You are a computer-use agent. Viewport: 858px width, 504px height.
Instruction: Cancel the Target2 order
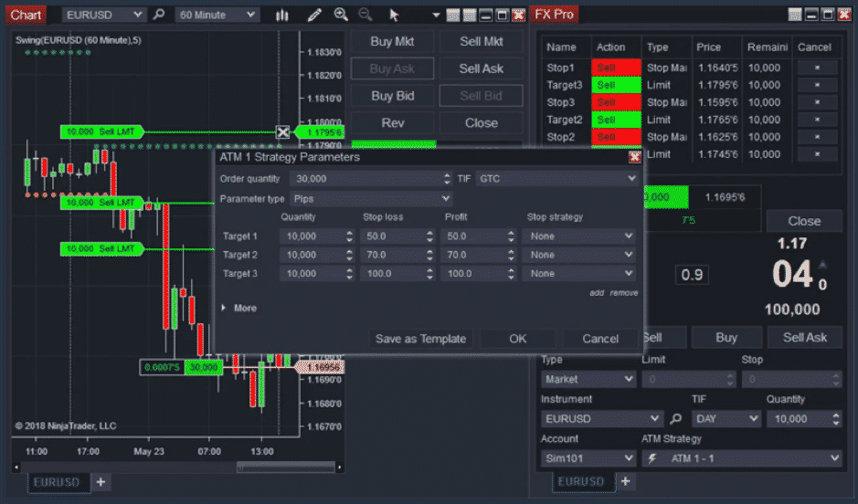point(817,120)
